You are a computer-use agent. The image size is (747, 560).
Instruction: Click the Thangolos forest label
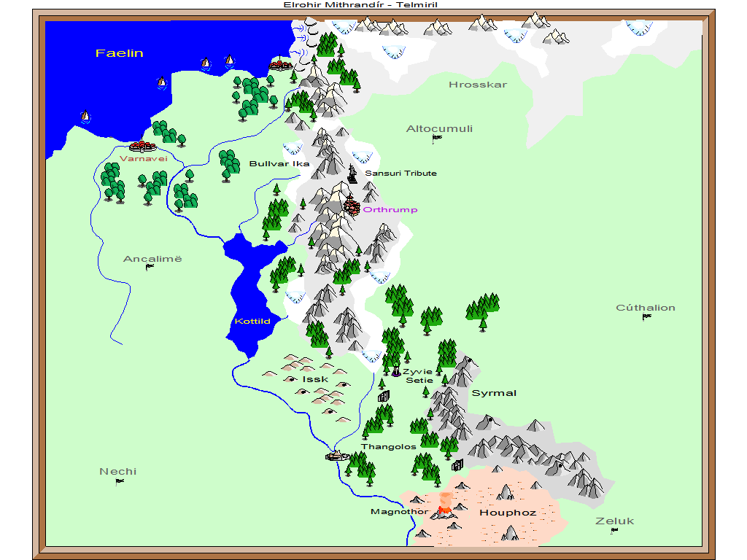click(389, 447)
